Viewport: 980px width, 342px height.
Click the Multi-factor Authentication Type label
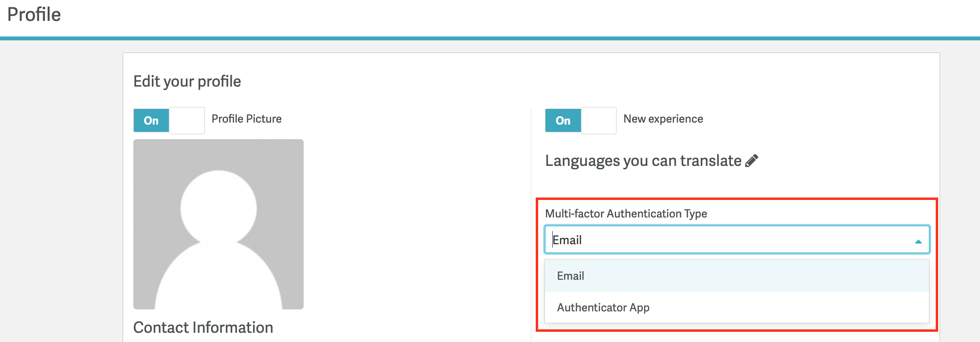[x=626, y=214]
